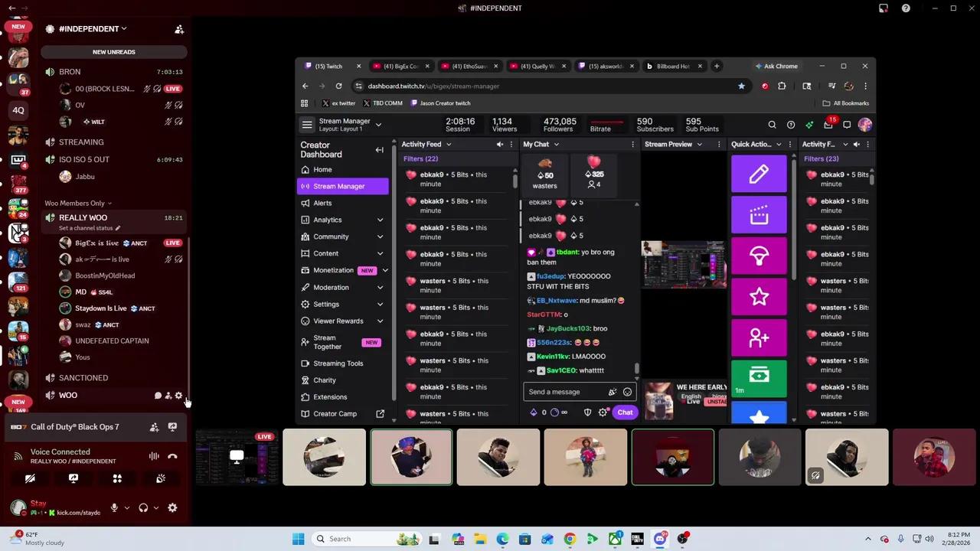The width and height of the screenshot is (980, 551).
Task: Click user UNDEFEATED CAPTAIN in voice list
Action: coord(112,341)
